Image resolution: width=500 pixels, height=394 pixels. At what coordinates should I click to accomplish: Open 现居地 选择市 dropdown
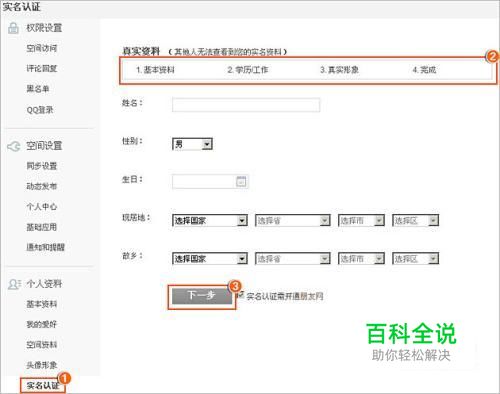pyautogui.click(x=361, y=220)
